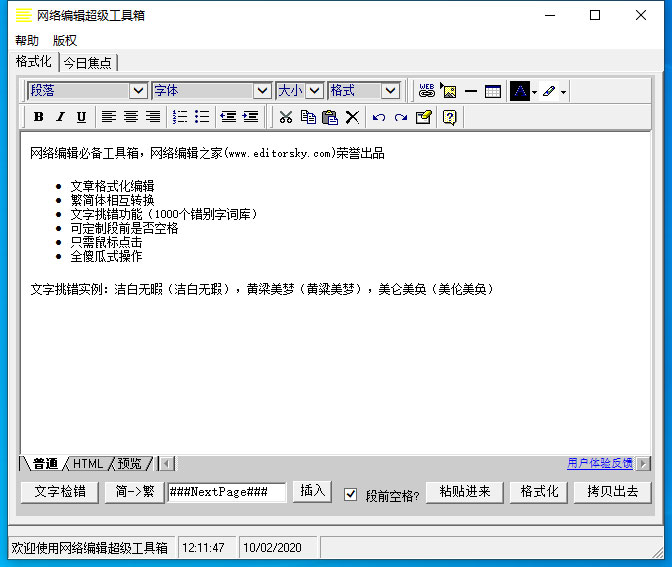Toggle underline formatting

(x=81, y=117)
